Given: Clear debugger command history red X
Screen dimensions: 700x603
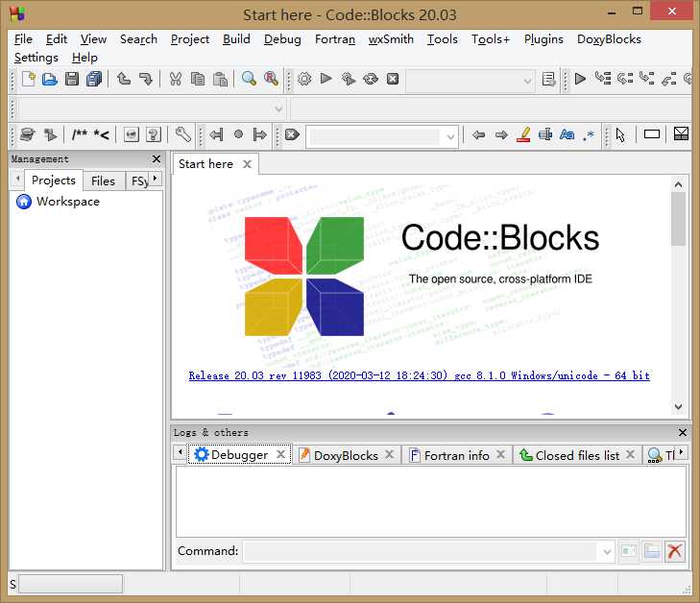Looking at the screenshot, I should pyautogui.click(x=674, y=552).
